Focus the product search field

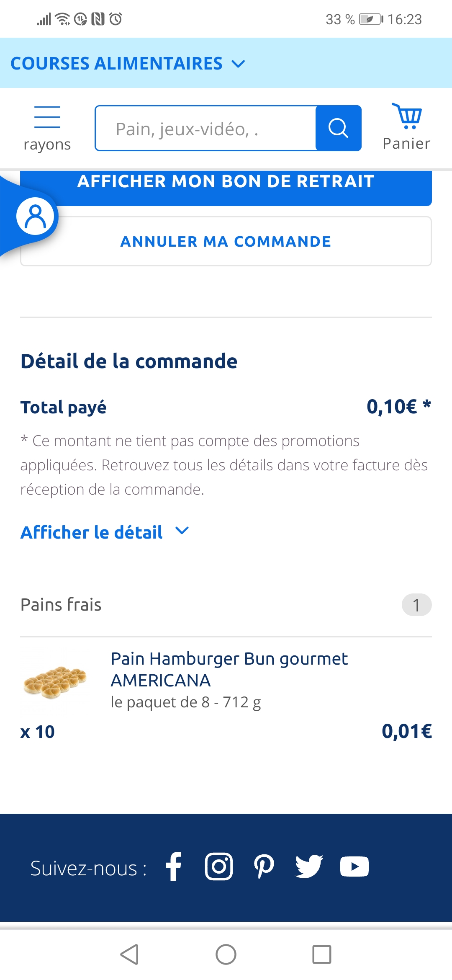point(205,128)
